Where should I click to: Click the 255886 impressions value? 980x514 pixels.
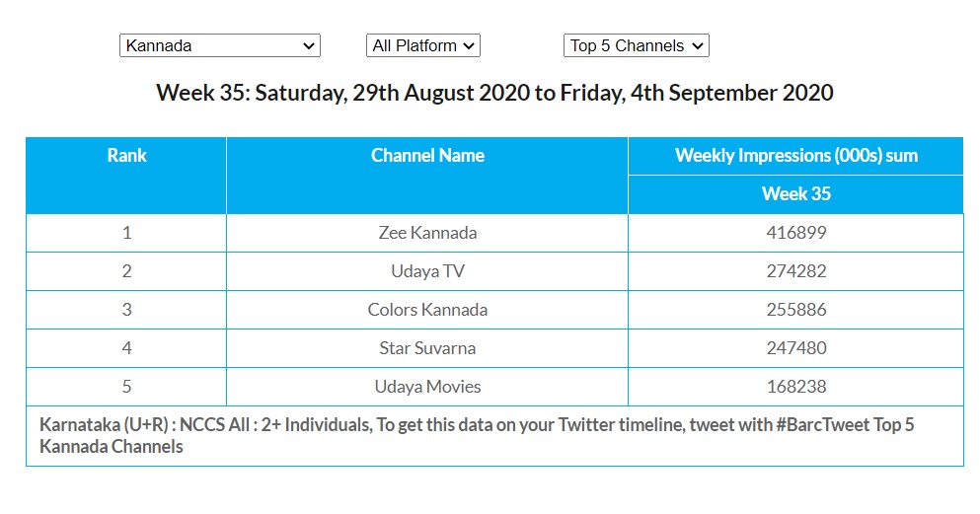click(795, 310)
